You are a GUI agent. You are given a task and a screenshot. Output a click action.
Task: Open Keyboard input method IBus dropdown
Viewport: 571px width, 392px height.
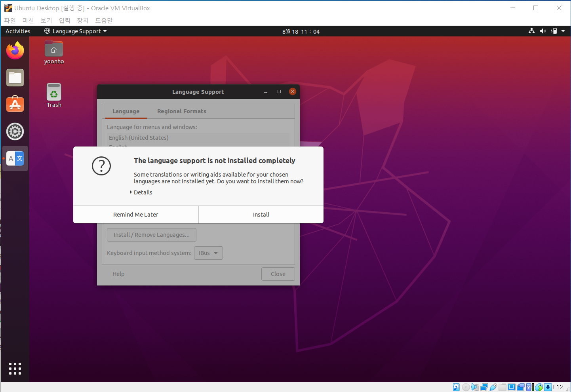pyautogui.click(x=208, y=253)
